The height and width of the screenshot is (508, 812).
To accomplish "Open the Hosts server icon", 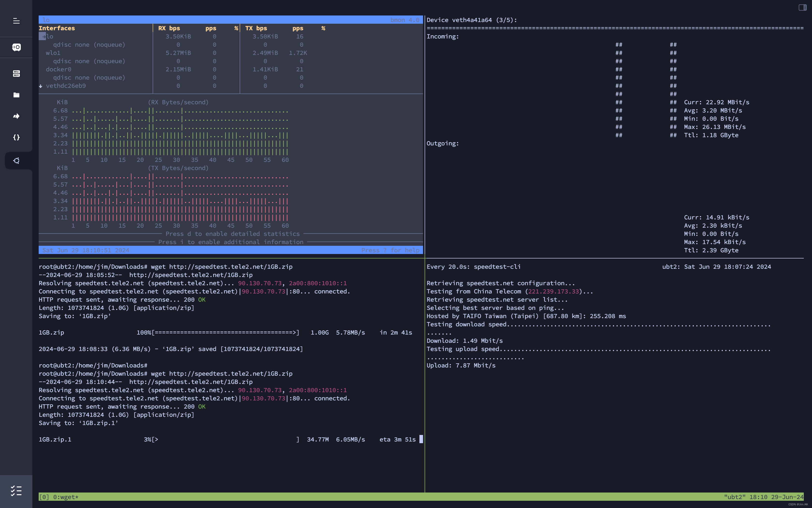I will pyautogui.click(x=16, y=74).
